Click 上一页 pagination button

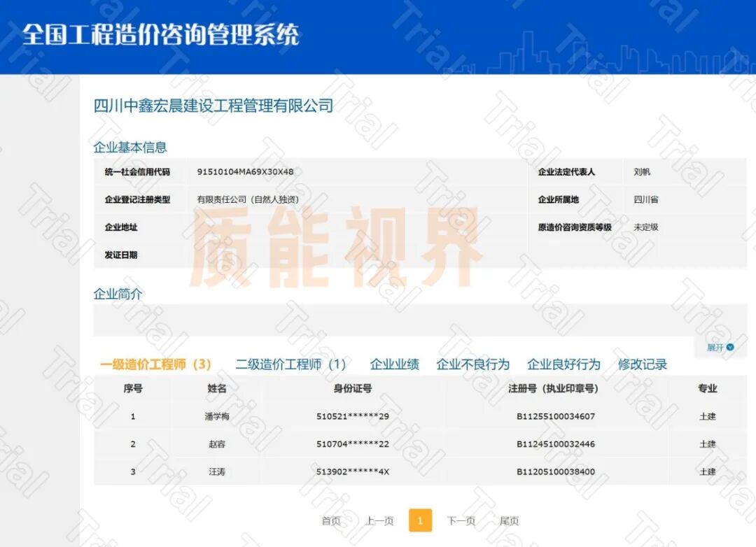click(x=379, y=521)
